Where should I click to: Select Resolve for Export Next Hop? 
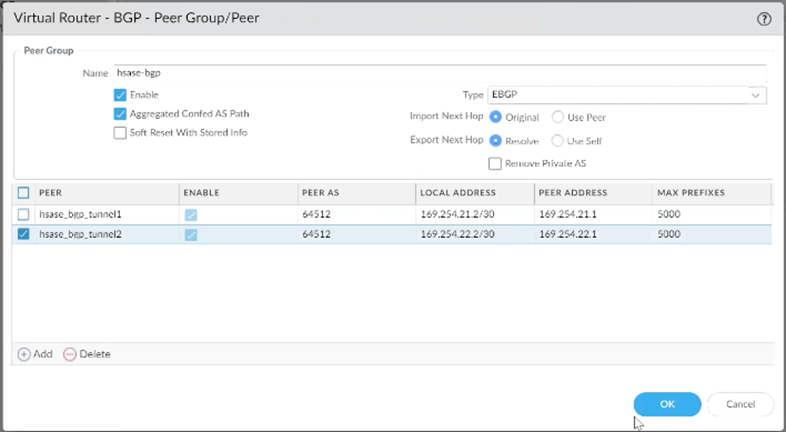click(495, 141)
